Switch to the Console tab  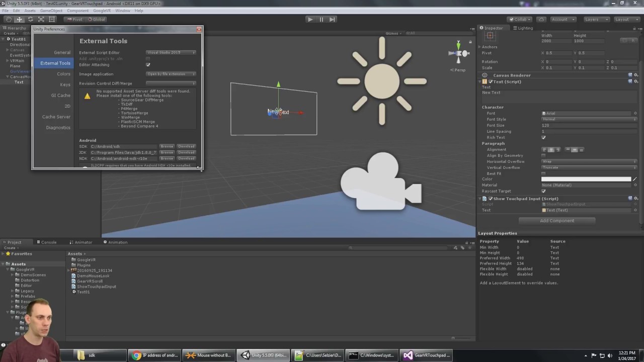click(x=46, y=242)
